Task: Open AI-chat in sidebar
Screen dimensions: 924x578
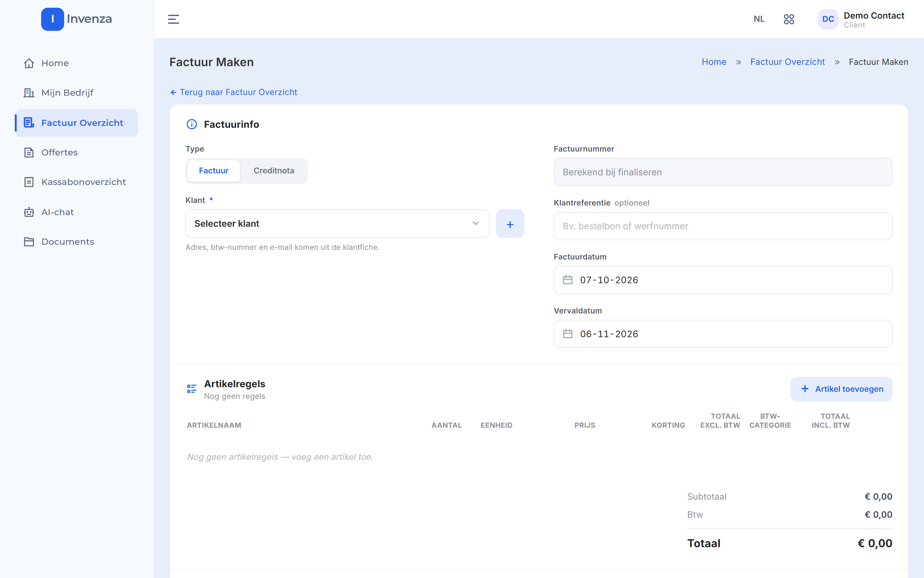Action: pos(76,212)
